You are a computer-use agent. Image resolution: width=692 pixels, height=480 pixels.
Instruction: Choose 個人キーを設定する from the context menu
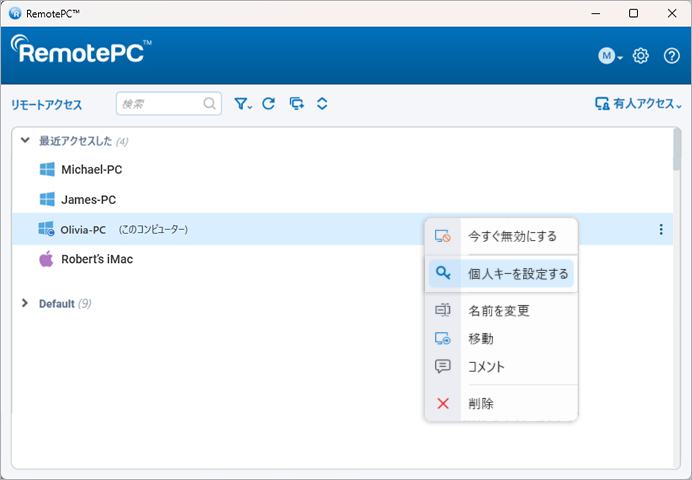click(x=501, y=274)
